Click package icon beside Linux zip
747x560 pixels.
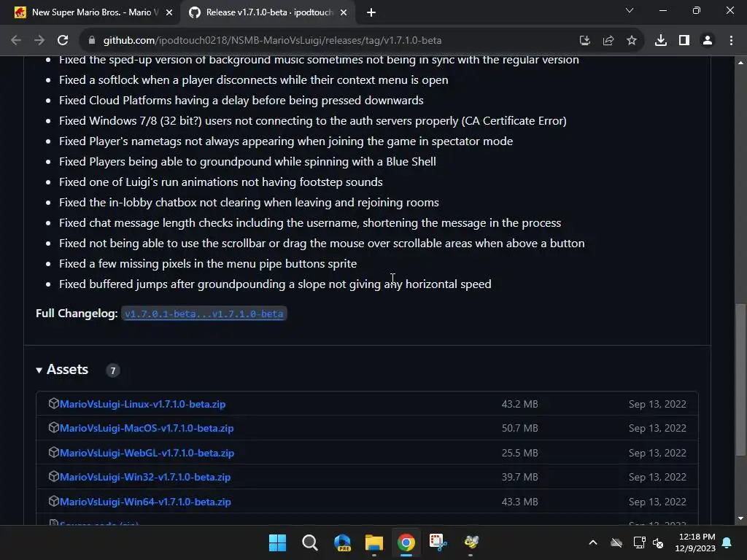pos(53,403)
